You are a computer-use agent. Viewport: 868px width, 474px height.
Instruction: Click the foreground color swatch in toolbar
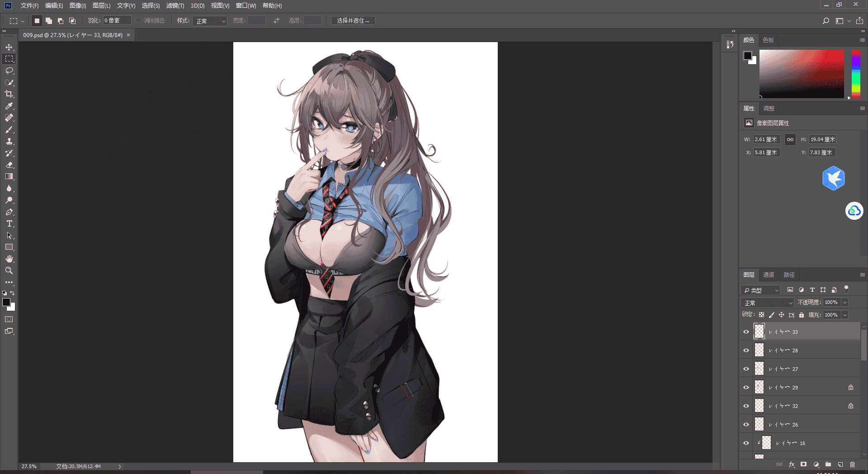click(6, 303)
